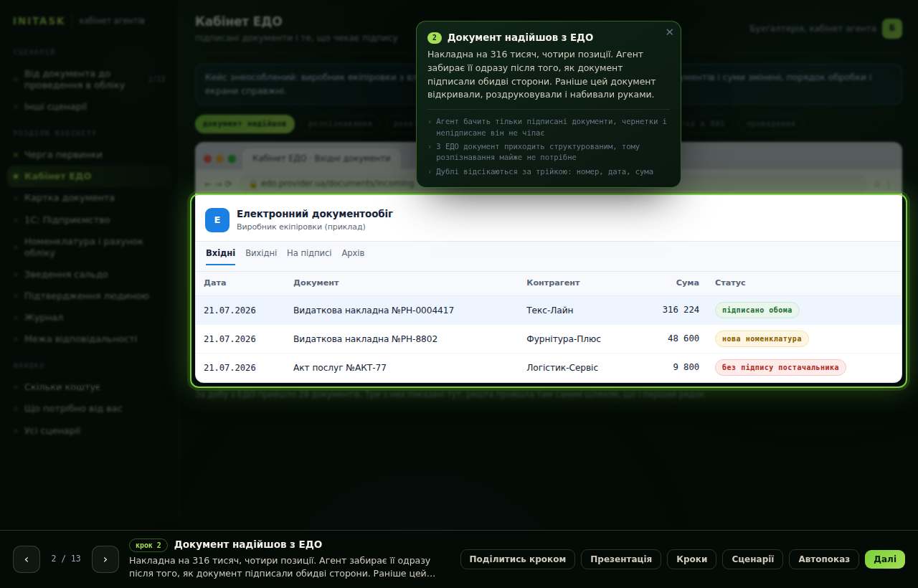The height and width of the screenshot is (588, 918).
Task: Click the Контрагент column header
Action: (553, 283)
